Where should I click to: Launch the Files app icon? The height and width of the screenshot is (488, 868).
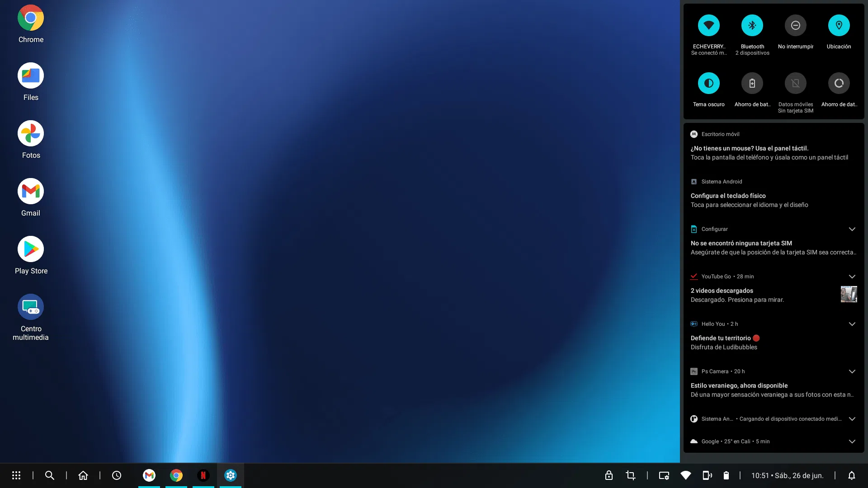pos(31,76)
